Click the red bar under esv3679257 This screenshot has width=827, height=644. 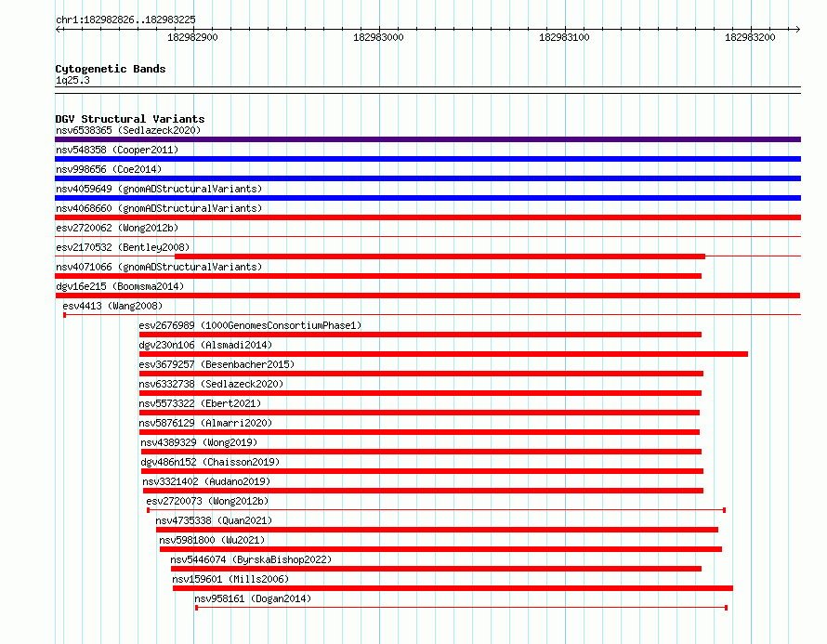click(x=422, y=374)
